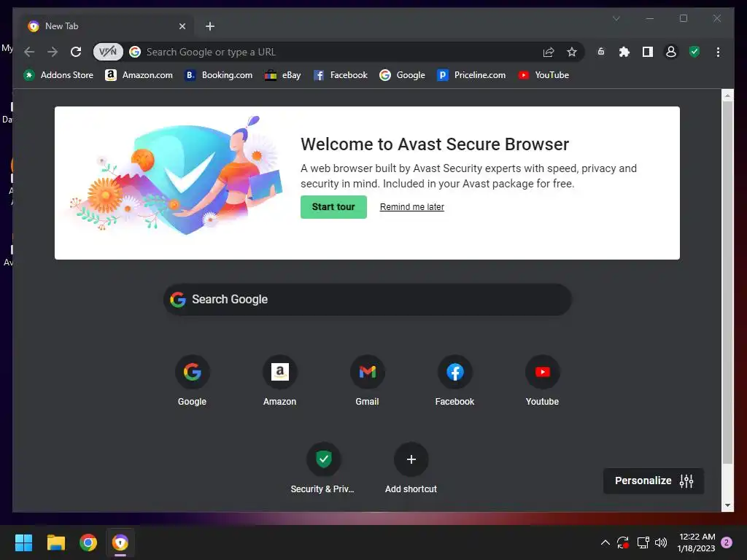This screenshot has height=560, width=747.
Task: Open the Google shortcut tile
Action: click(x=193, y=380)
